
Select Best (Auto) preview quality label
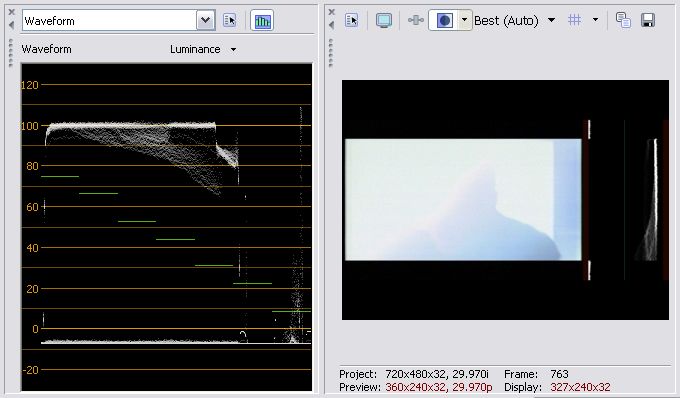pyautogui.click(x=506, y=20)
